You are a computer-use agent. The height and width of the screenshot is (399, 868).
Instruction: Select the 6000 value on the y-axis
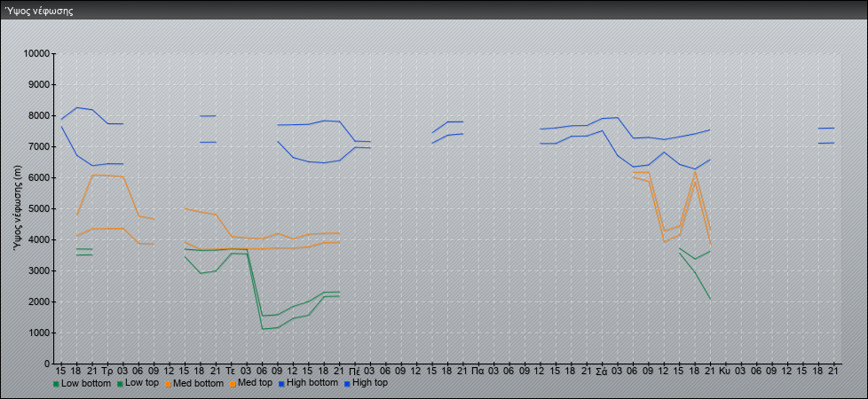point(39,177)
